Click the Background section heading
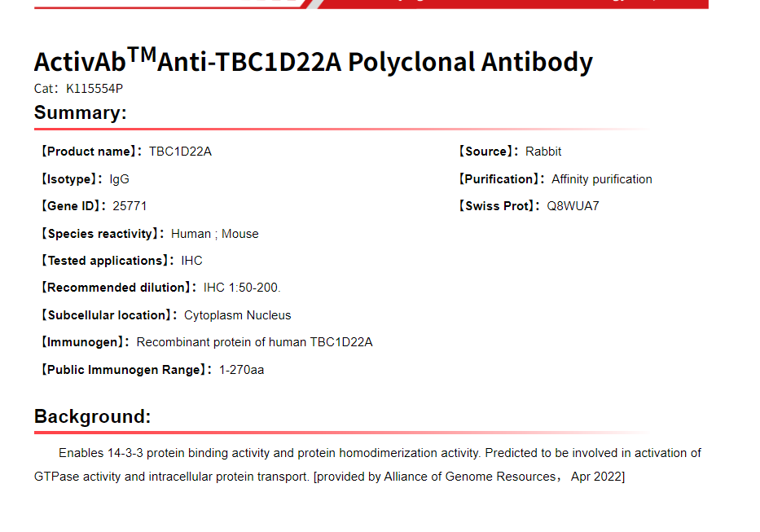Image resolution: width=760 pixels, height=532 pixels. (92, 416)
